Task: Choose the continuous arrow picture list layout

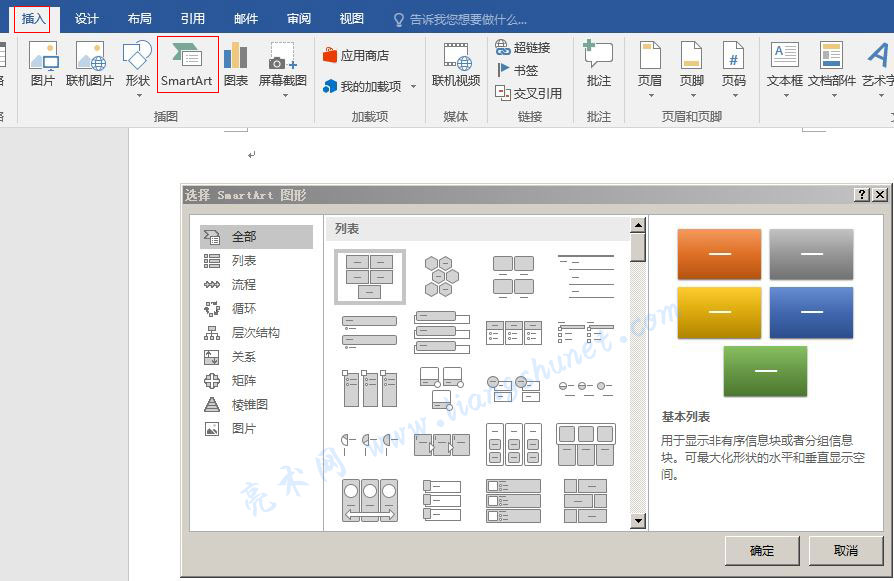Action: pyautogui.click(x=441, y=444)
